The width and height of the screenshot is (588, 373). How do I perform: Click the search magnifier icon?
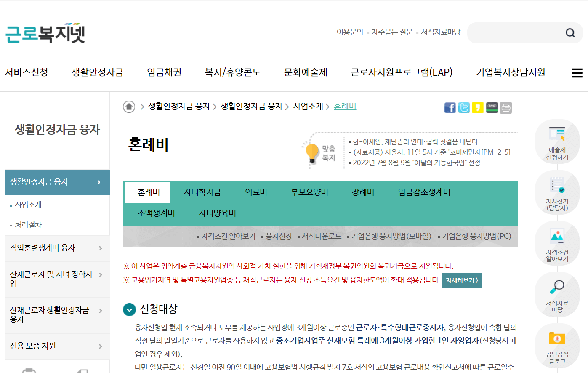[x=570, y=32]
